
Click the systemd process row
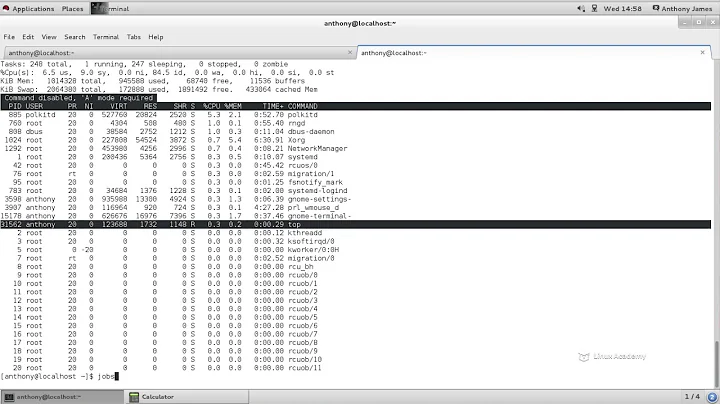(355, 157)
